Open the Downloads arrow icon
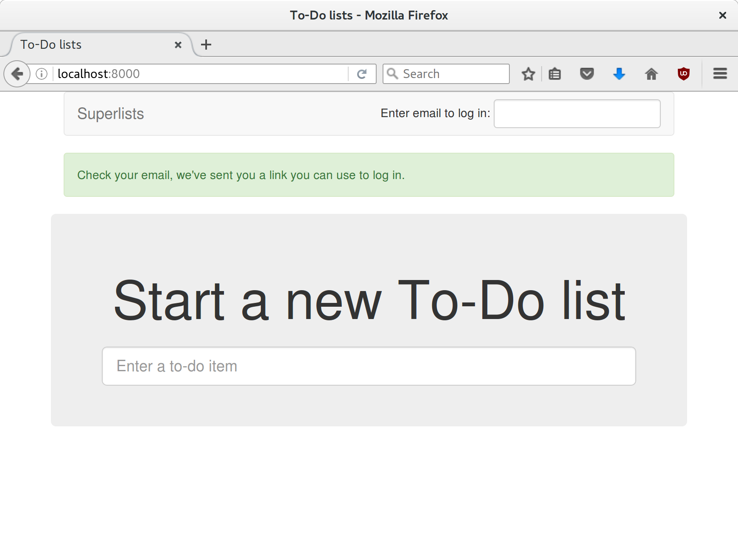Viewport: 738px width, 560px height. 619,74
